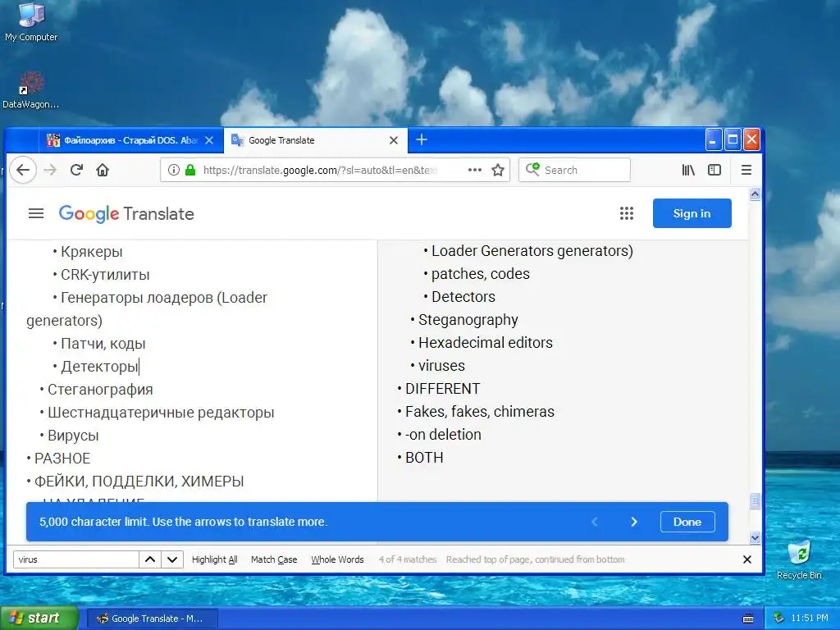Click translated text viruses
Screen dimensions: 840x630
click(x=441, y=365)
